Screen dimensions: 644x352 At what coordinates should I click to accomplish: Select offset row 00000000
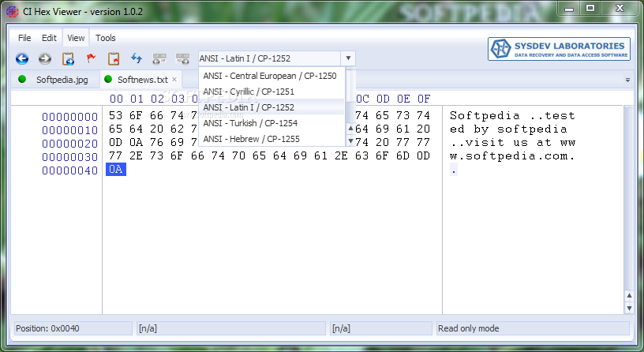click(x=69, y=117)
